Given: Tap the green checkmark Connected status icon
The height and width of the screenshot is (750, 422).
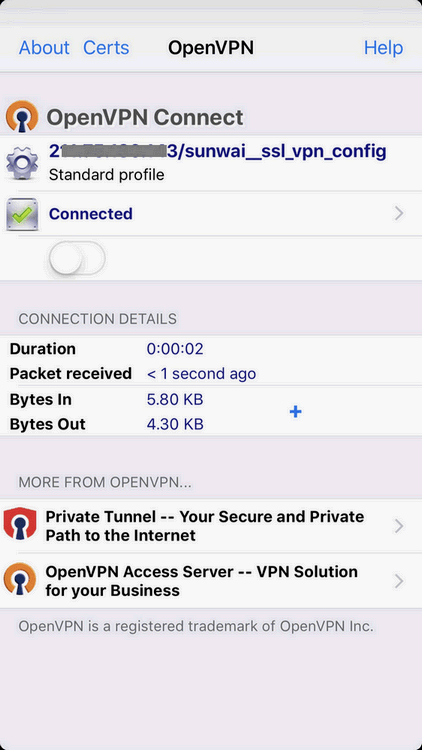Looking at the screenshot, I should [x=22, y=215].
